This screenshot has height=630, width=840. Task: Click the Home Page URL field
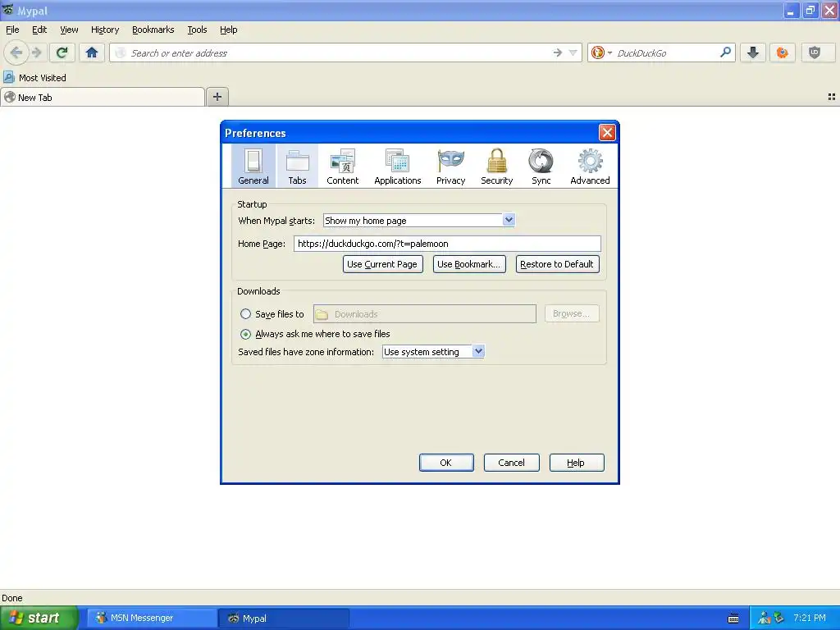click(x=447, y=244)
